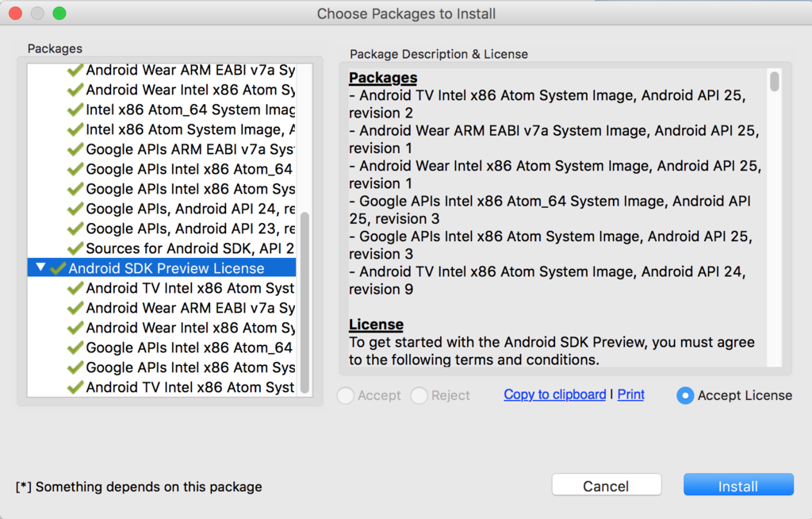Click checkmark beside Google APIs ARM EABI v7a
Viewport: 812px width, 519px height.
(x=75, y=149)
